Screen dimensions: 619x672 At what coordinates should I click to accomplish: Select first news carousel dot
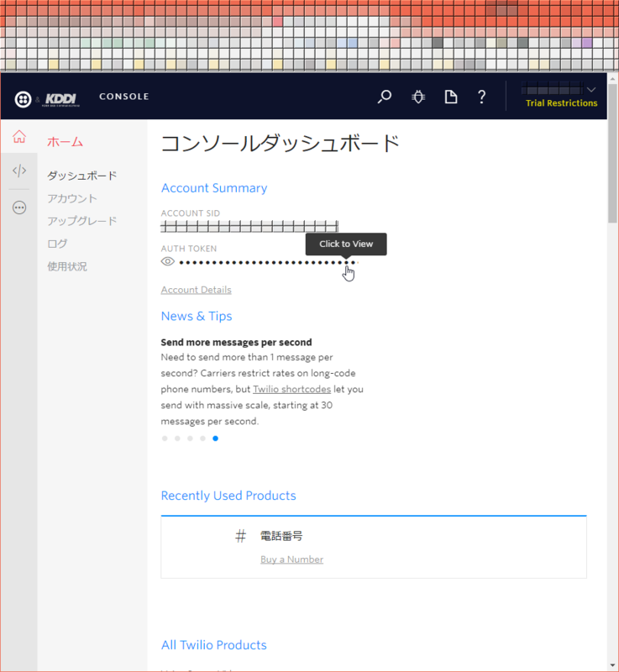tap(165, 438)
